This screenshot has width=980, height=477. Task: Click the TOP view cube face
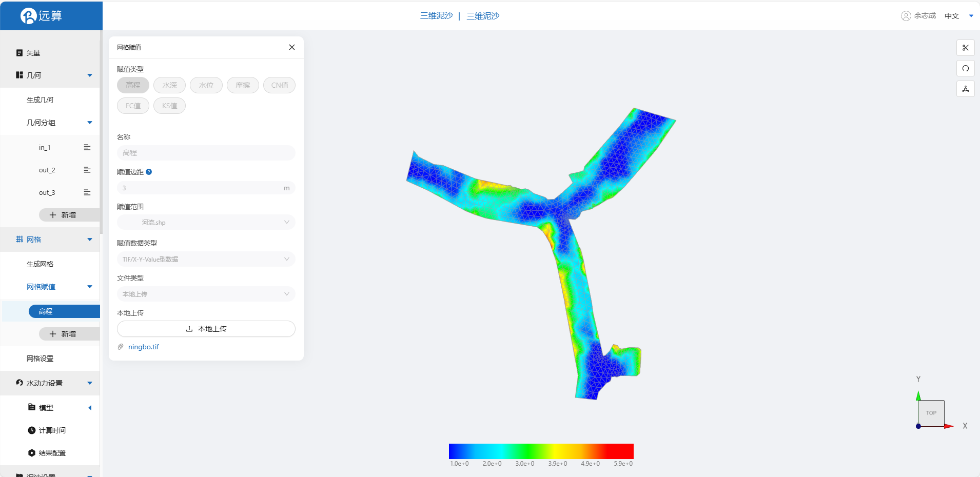coord(931,413)
